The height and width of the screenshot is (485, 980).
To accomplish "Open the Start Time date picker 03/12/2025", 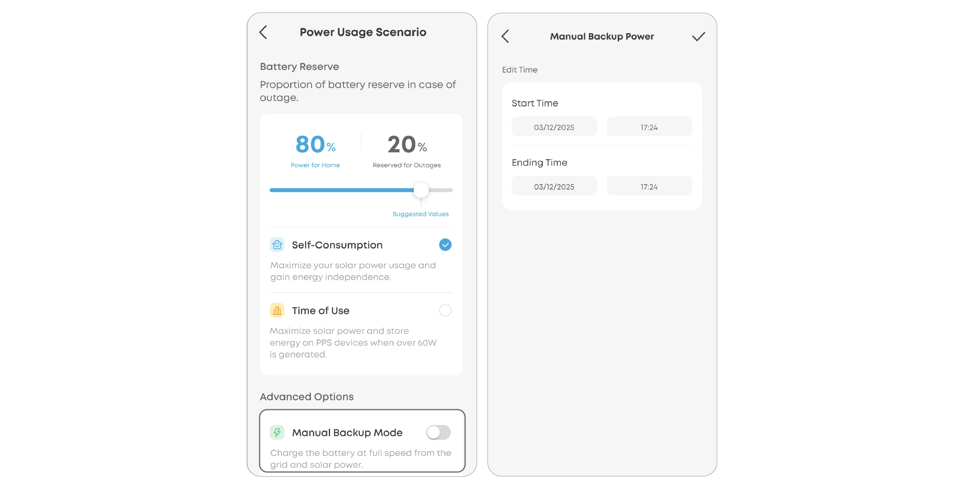I will [x=554, y=127].
